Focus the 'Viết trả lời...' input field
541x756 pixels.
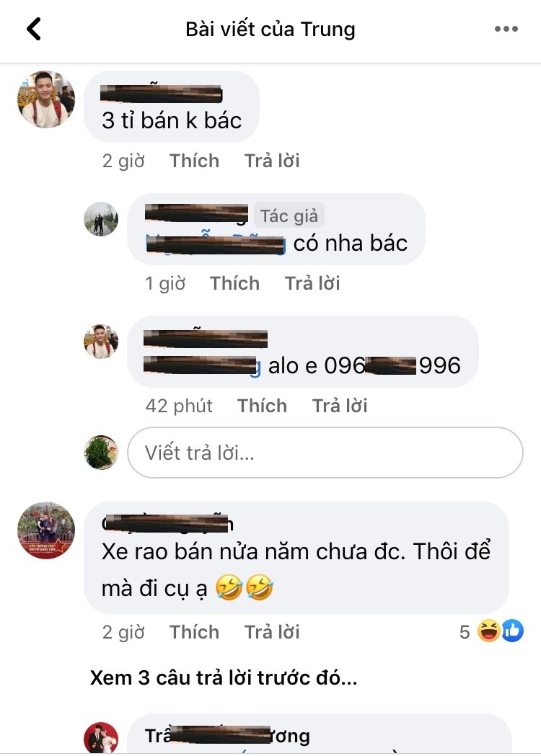(x=325, y=453)
